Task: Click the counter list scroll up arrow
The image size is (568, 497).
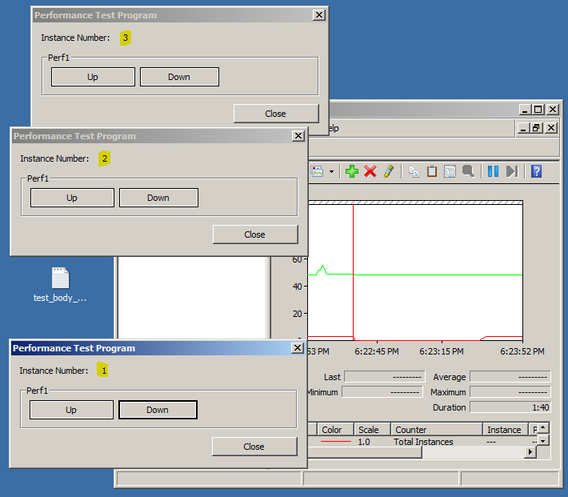Action: [x=543, y=428]
